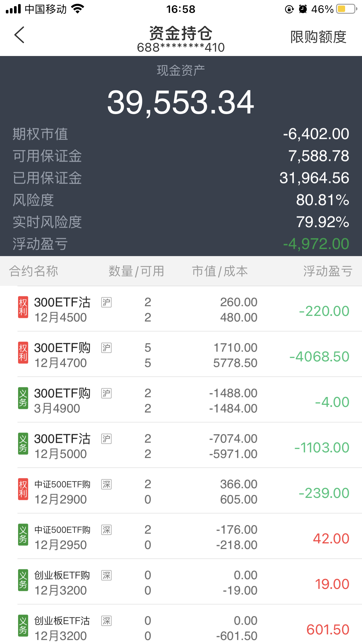Tap the 权利 badge for 中证500ETF购 12月2900
The height and width of the screenshot is (644, 362).
coord(23,489)
